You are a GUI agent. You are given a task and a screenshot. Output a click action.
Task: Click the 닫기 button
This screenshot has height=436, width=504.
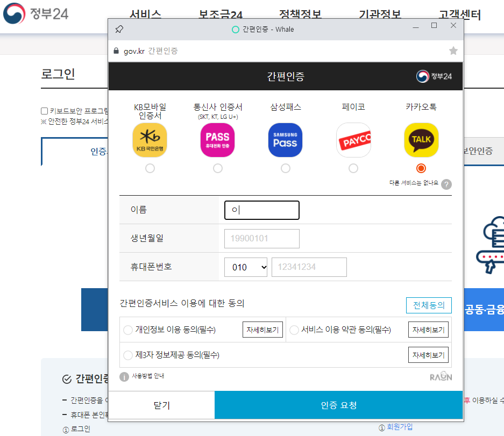(x=162, y=405)
